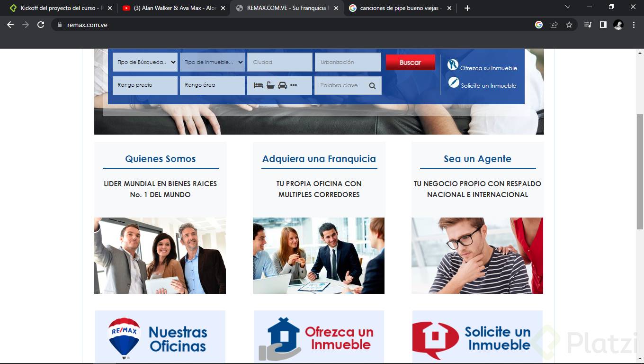The width and height of the screenshot is (644, 364).
Task: Click the magnifier icon in Palabra clave
Action: pos(373,86)
